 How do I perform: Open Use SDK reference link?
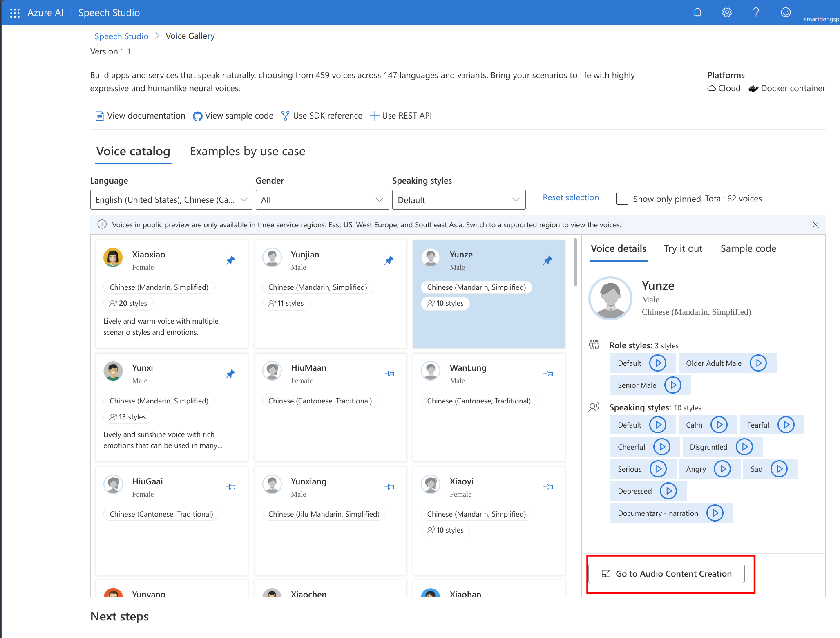tap(322, 116)
